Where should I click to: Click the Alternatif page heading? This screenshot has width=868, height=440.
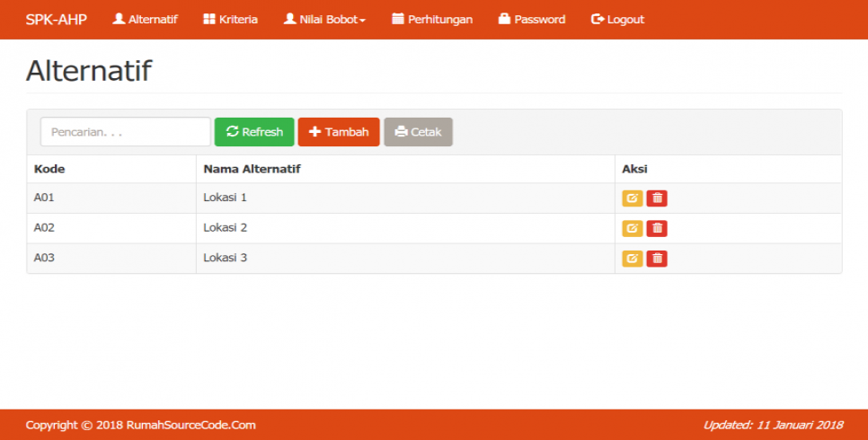click(x=89, y=70)
